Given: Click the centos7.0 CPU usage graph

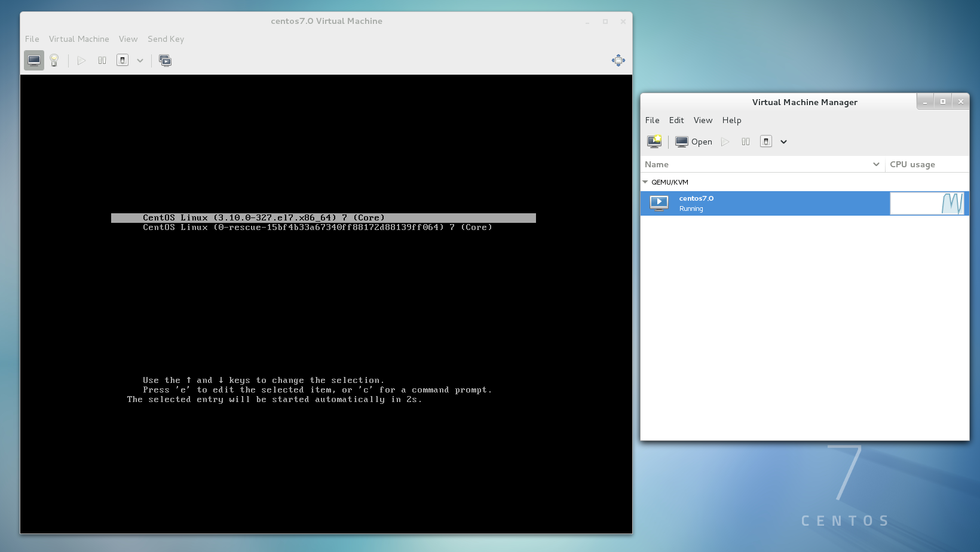Looking at the screenshot, I should tap(927, 204).
